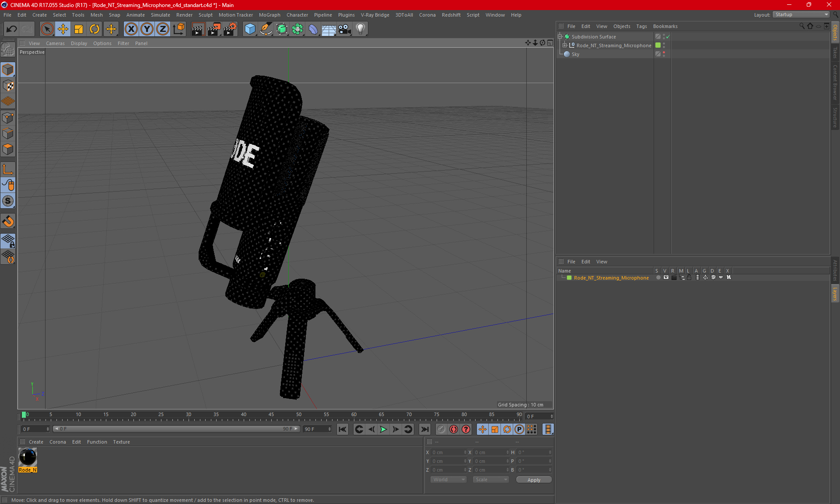Viewport: 840px width, 504px height.
Task: Select the Live Selection tool
Action: point(47,29)
